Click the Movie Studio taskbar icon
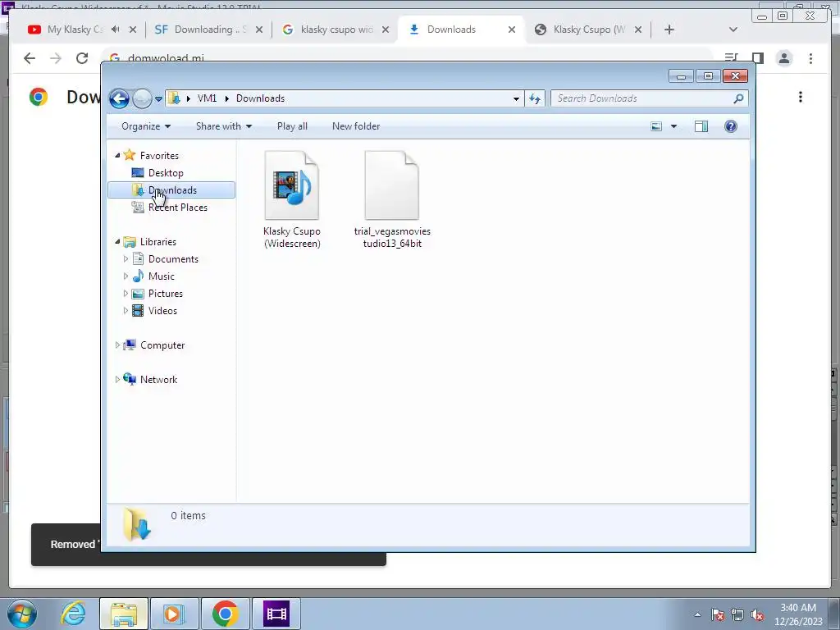This screenshot has height=630, width=840. click(276, 614)
